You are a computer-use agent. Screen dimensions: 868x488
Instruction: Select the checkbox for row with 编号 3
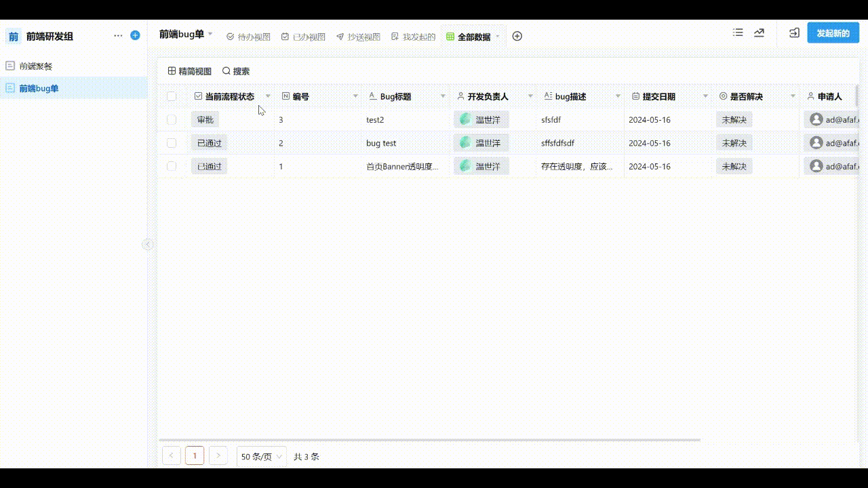click(172, 119)
